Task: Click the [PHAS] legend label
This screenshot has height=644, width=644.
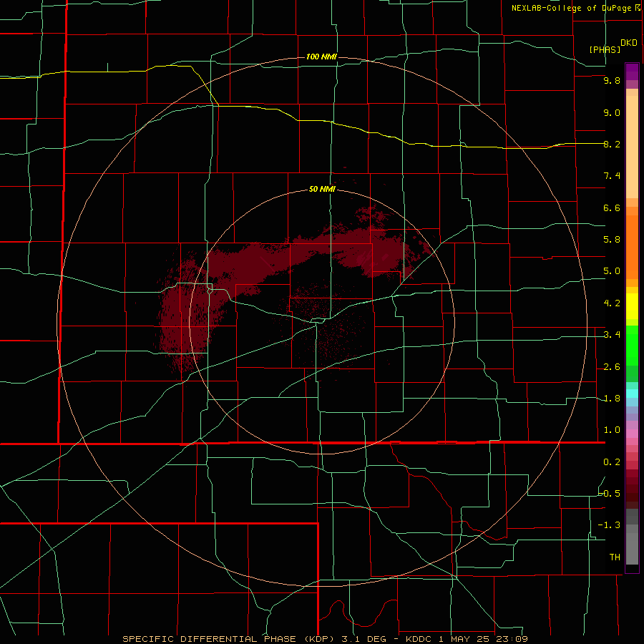Action: (605, 49)
